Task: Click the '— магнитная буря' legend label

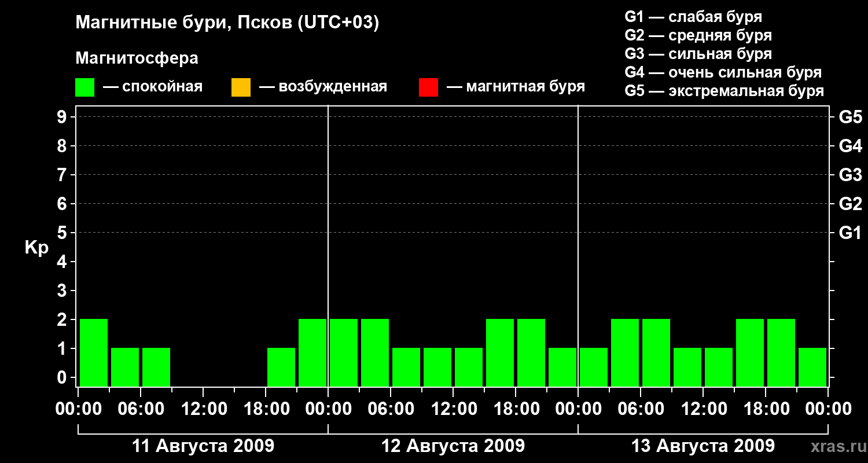Action: [516, 87]
